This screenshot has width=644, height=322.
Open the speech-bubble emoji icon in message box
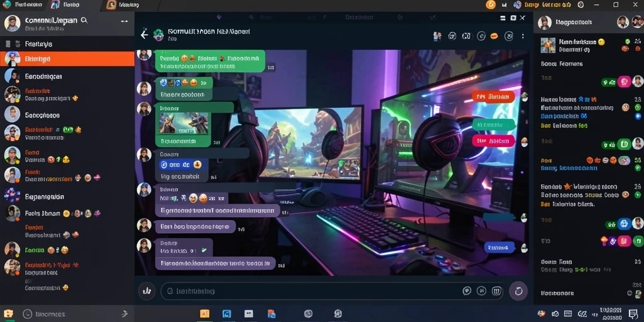tap(467, 291)
